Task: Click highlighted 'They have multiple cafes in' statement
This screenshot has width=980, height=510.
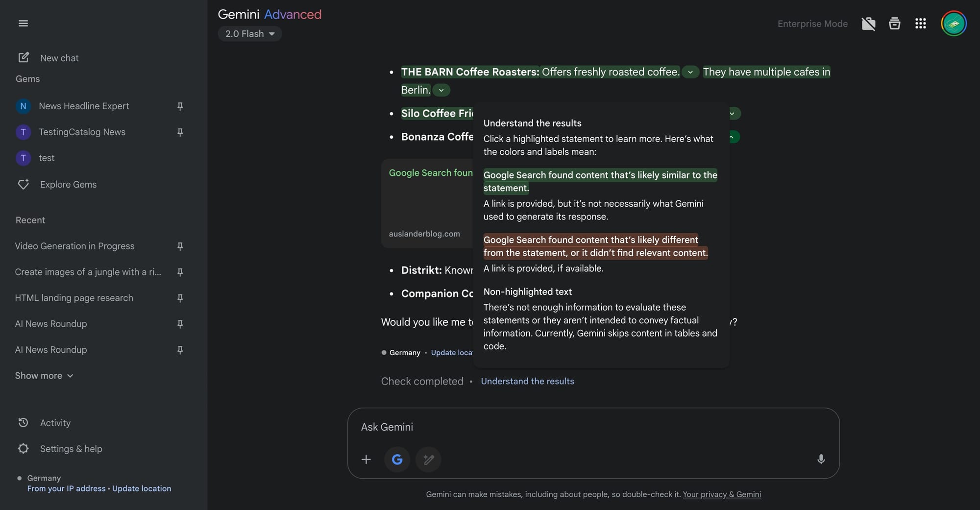Action: coord(766,72)
